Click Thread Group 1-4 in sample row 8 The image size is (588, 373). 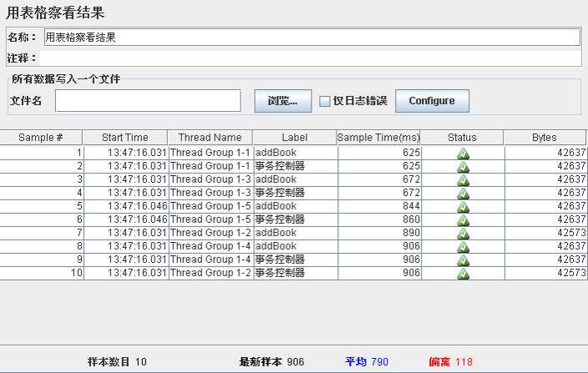point(210,246)
